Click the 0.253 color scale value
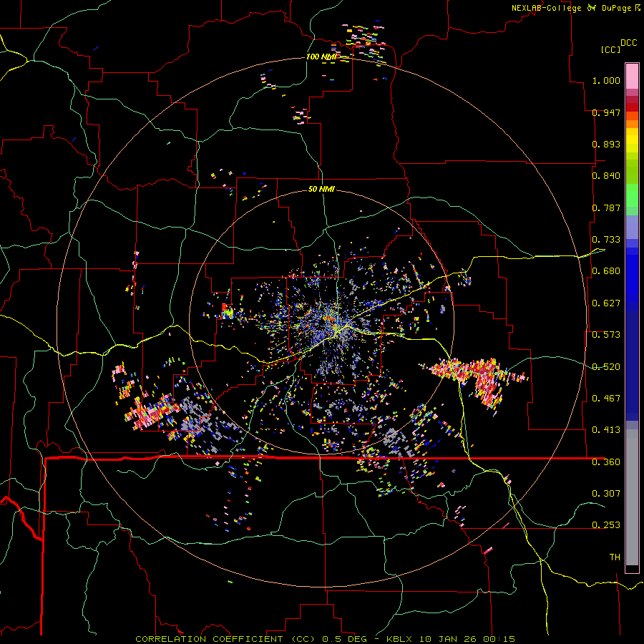The width and height of the screenshot is (644, 644). coord(606,525)
